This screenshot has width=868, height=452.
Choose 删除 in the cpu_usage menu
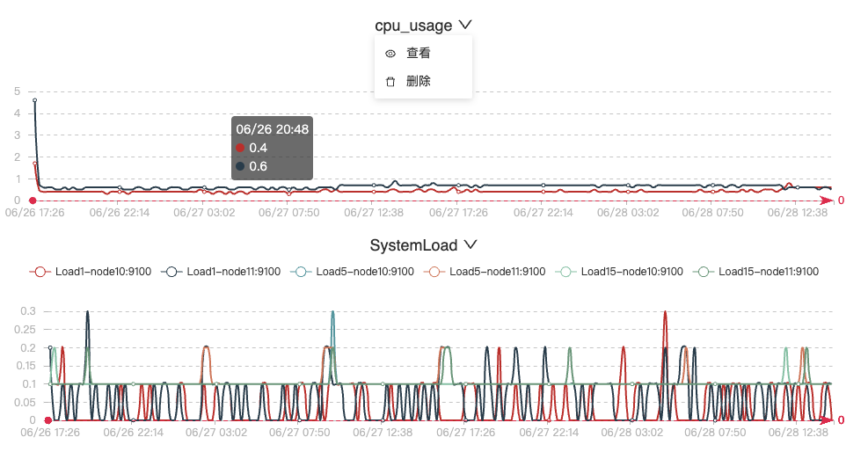[x=418, y=82]
